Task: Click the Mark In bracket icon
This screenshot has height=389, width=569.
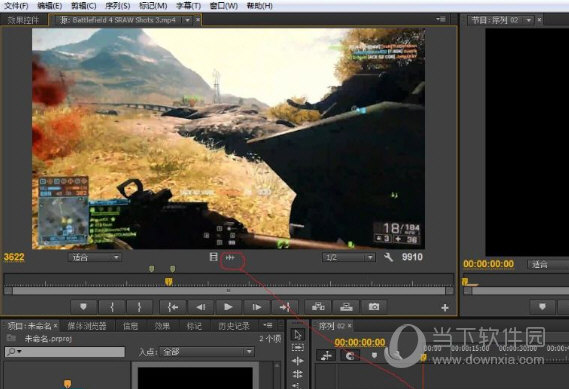Action: (112, 307)
